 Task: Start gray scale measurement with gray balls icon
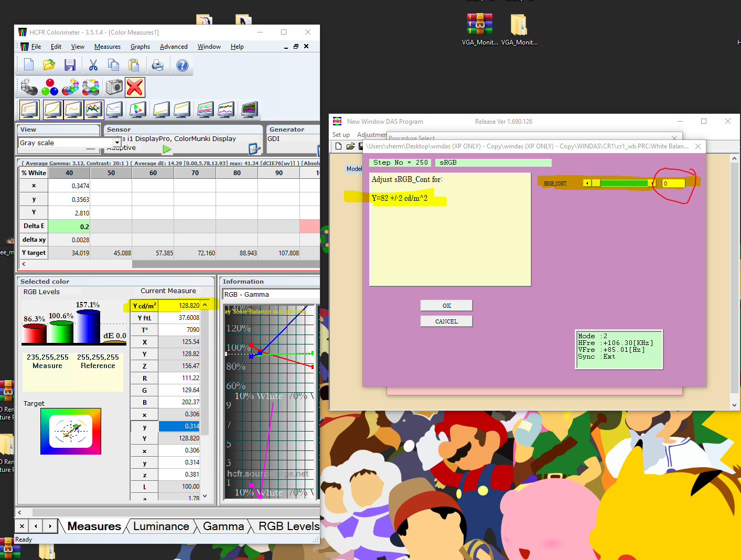(x=29, y=87)
